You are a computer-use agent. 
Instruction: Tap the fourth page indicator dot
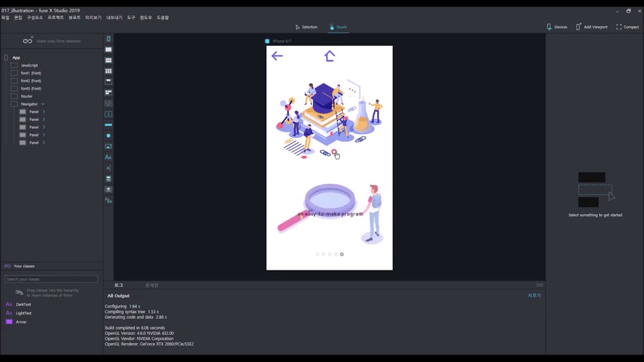coord(336,254)
